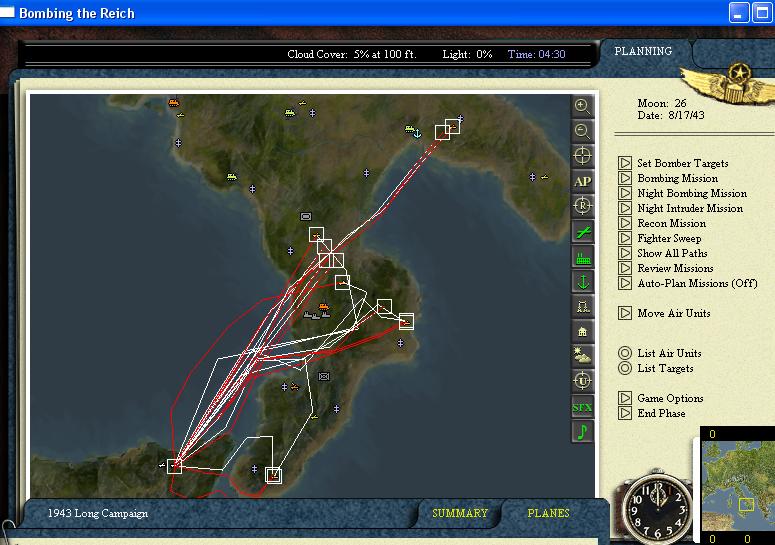Image resolution: width=775 pixels, height=545 pixels.
Task: Toggle the green airfield display icon
Action: (582, 231)
